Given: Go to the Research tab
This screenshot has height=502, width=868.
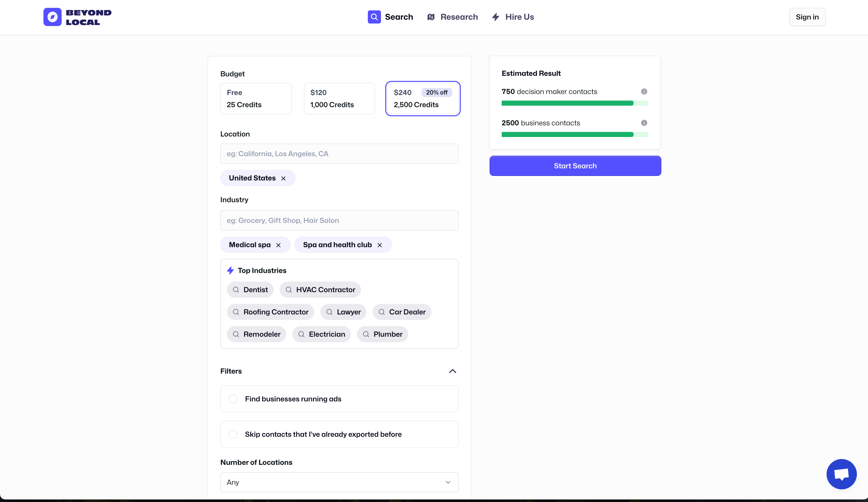Looking at the screenshot, I should (x=452, y=17).
